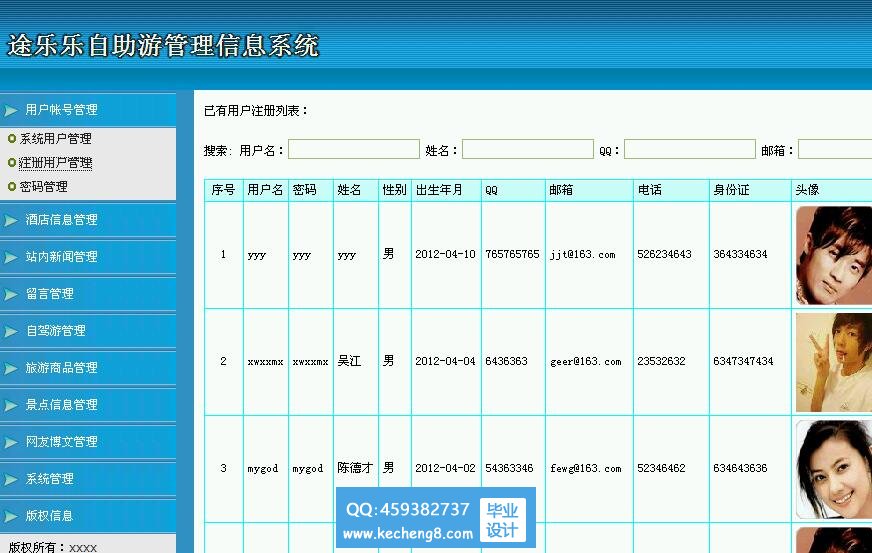
Task: Click arrow icon beside 网友博文管理
Action: pyautogui.click(x=11, y=442)
